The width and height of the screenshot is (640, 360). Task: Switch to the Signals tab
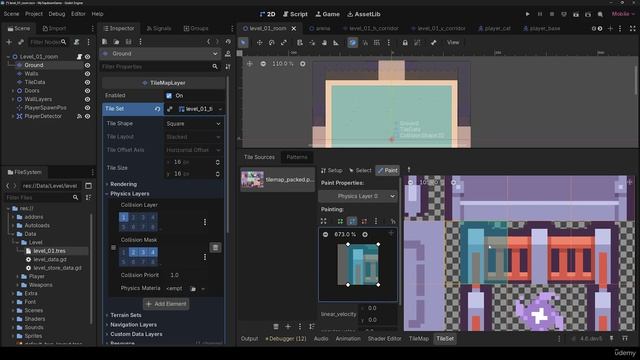click(x=159, y=29)
